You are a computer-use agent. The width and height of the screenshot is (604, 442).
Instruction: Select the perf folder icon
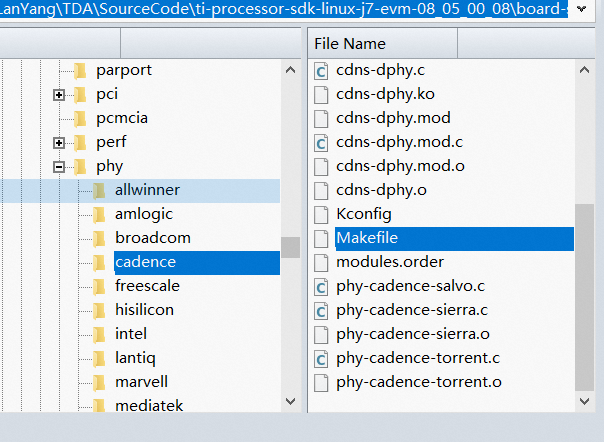pos(80,143)
